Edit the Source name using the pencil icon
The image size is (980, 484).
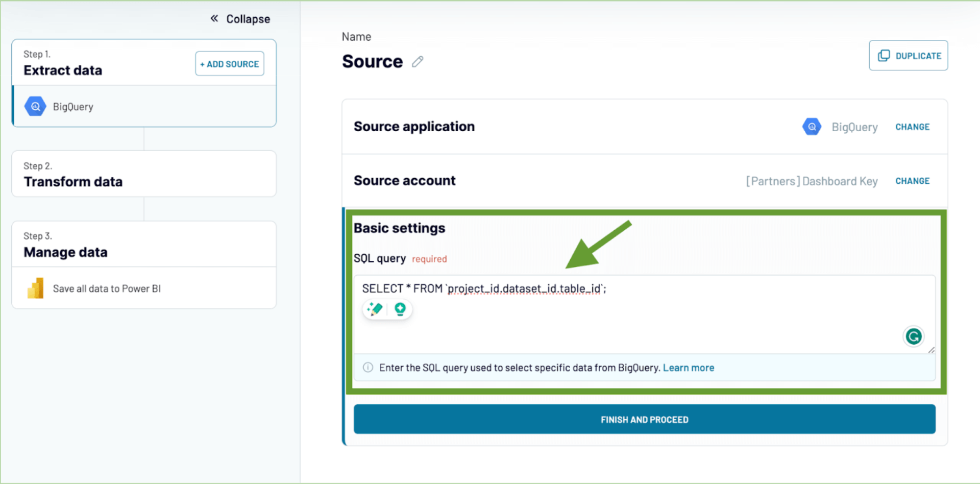(x=417, y=61)
